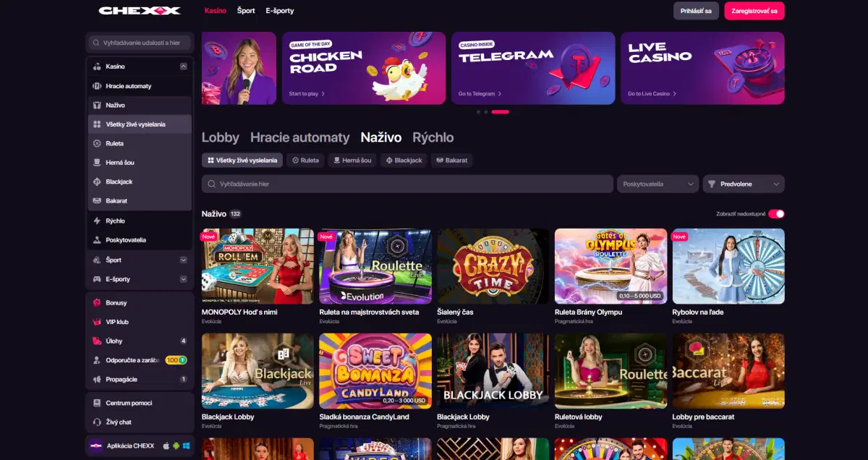Open Všetky živé vysielania in the sidebar
The height and width of the screenshot is (460, 868).
pos(140,124)
